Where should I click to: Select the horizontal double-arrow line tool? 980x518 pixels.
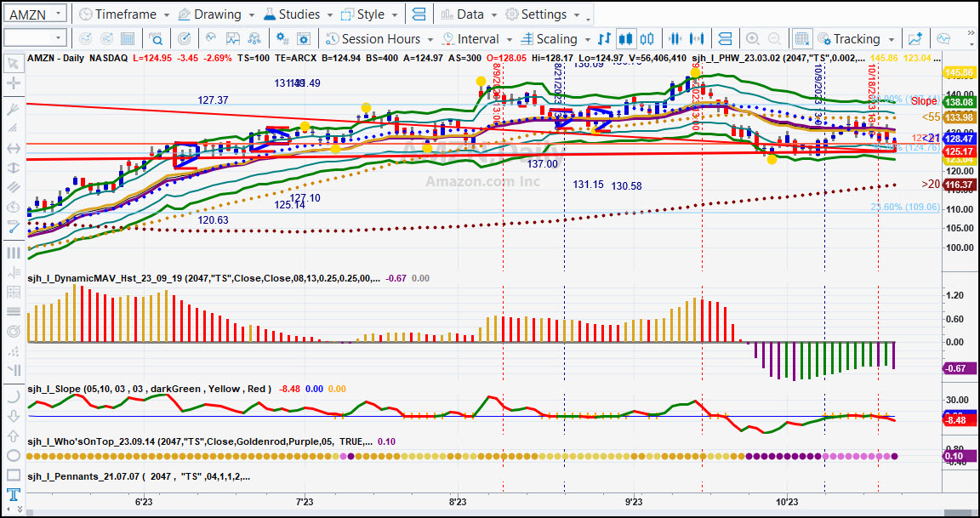(x=13, y=149)
